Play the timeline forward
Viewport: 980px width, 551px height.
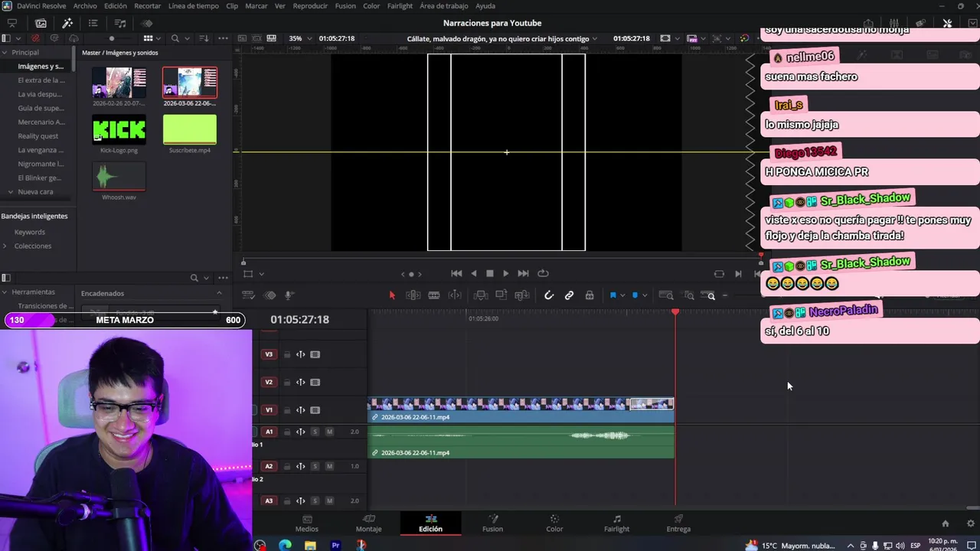(505, 273)
